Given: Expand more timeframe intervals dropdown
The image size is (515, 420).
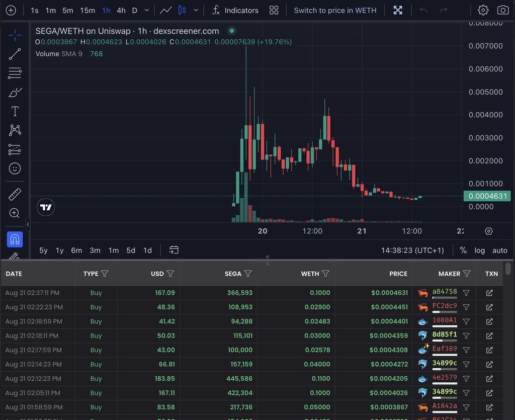Looking at the screenshot, I should point(147,11).
